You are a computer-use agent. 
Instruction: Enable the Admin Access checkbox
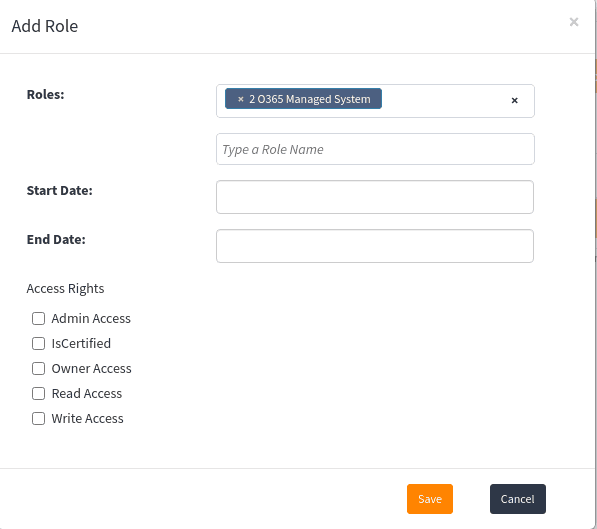(38, 318)
